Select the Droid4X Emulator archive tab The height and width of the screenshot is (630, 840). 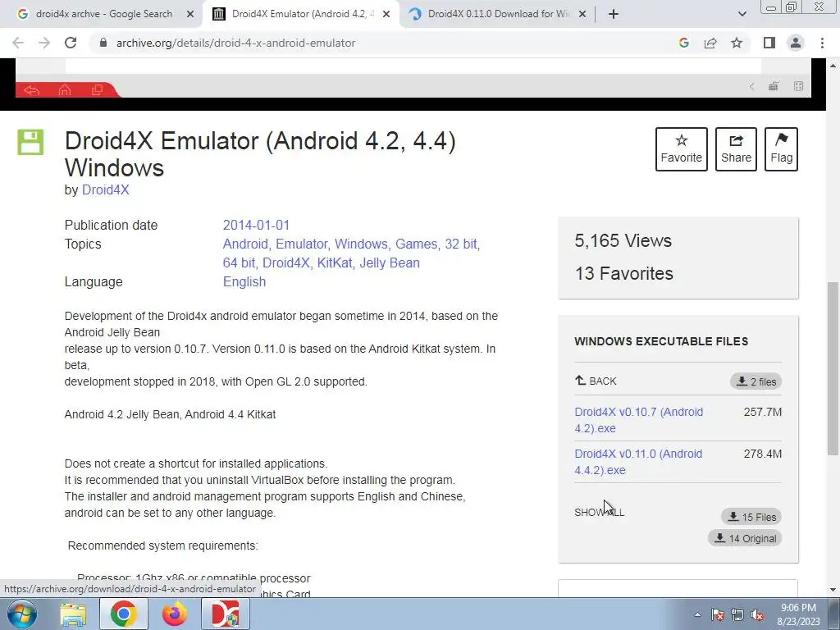point(300,14)
